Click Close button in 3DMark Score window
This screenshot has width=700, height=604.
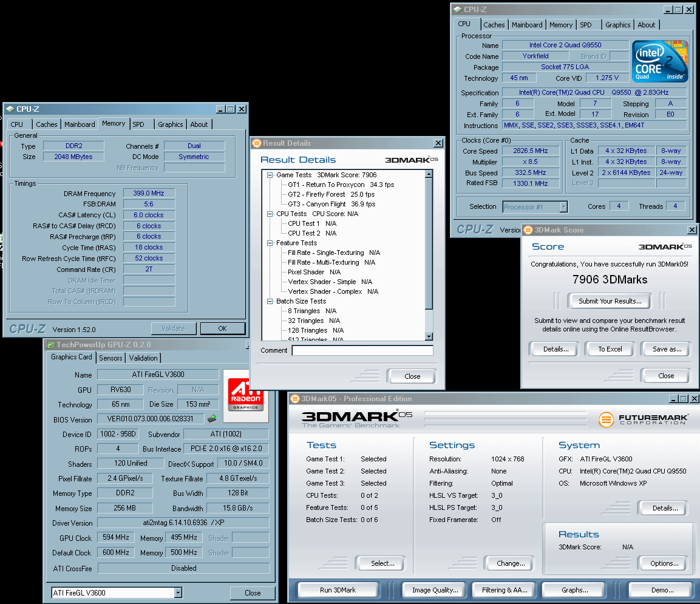click(665, 376)
